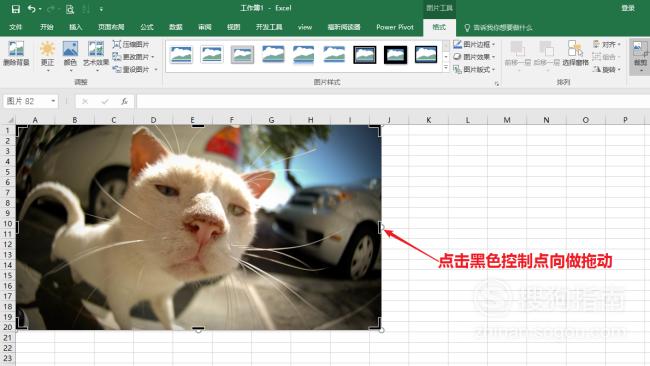This screenshot has width=650, height=366.
Task: Click the cat picture in the worksheet
Action: 199,228
